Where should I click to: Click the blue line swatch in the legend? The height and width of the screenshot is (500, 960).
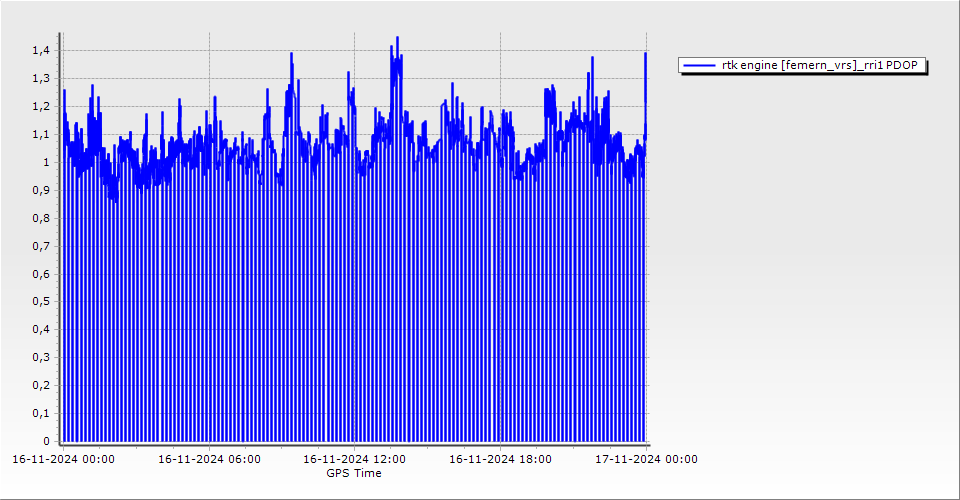click(x=699, y=65)
